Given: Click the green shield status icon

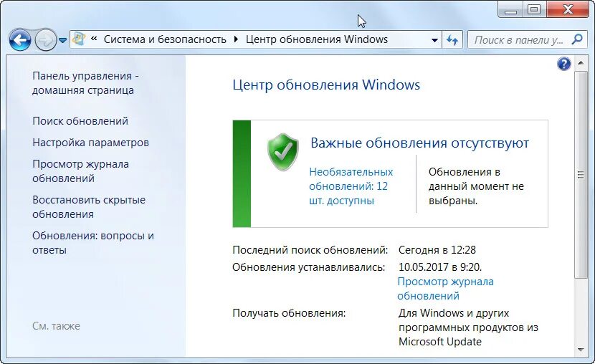Looking at the screenshot, I should [282, 152].
